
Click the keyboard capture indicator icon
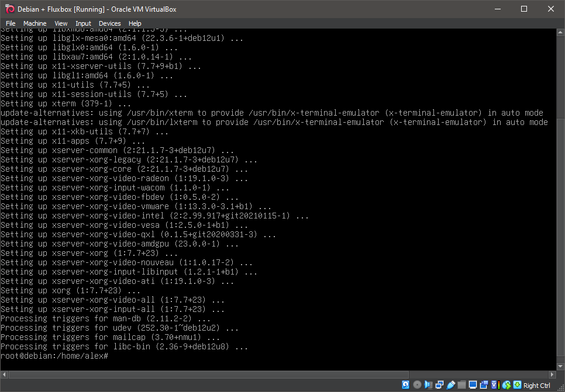point(517,384)
